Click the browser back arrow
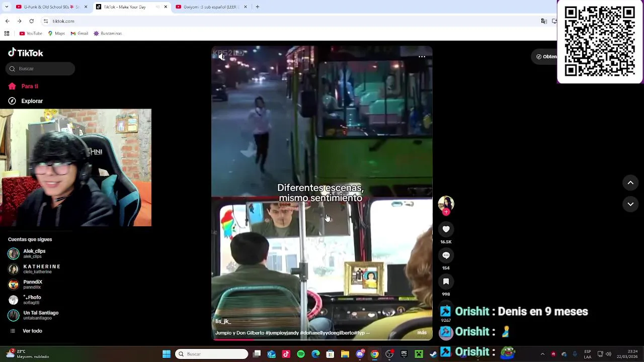Image resolution: width=644 pixels, height=362 pixels. [7, 21]
